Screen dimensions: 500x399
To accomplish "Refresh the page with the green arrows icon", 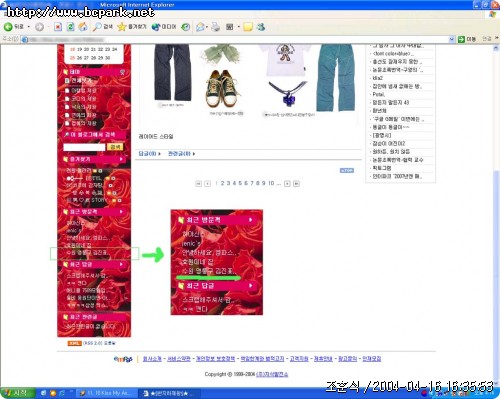I will click(70, 27).
